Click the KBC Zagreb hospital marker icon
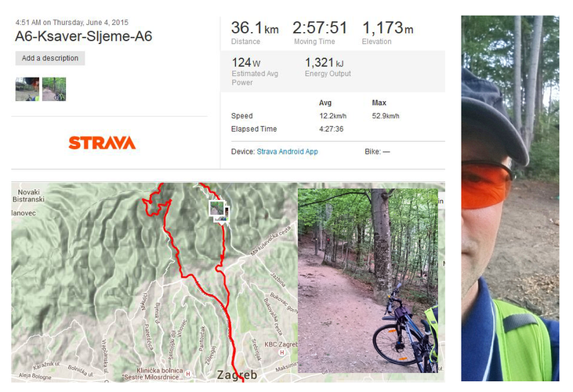This screenshot has height=392, width=573. point(281,353)
